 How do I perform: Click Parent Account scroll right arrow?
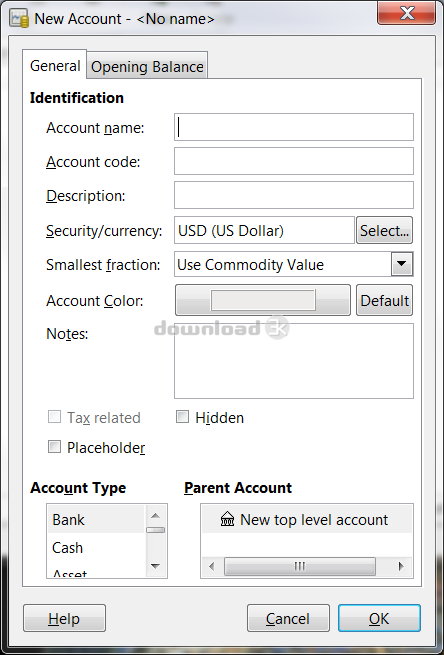coord(401,566)
